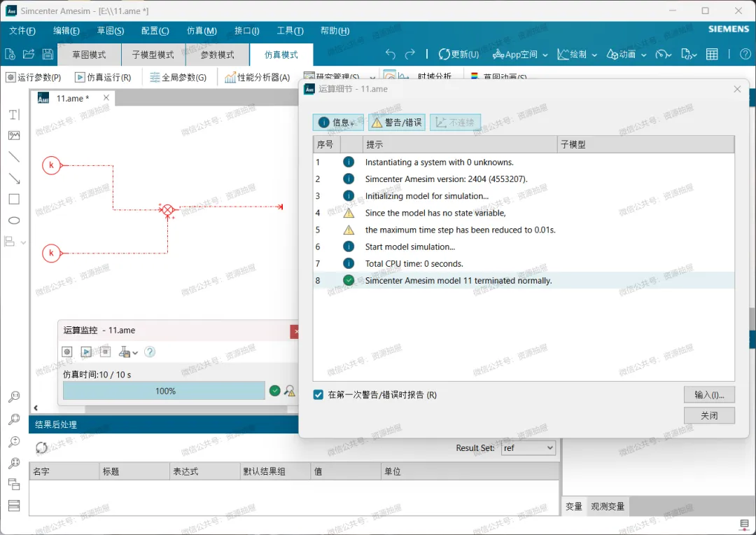Click the open folder icon
Image resolution: width=756 pixels, height=535 pixels.
pos(29,54)
